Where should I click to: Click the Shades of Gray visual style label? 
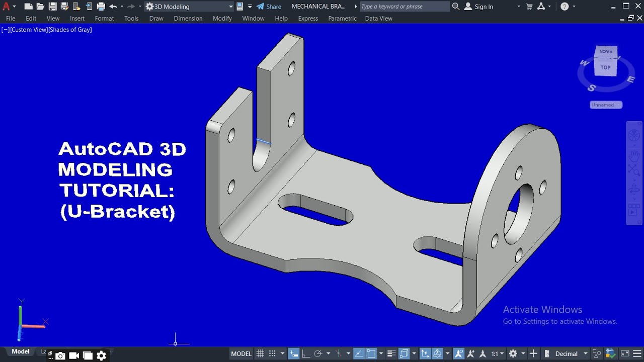(70, 30)
